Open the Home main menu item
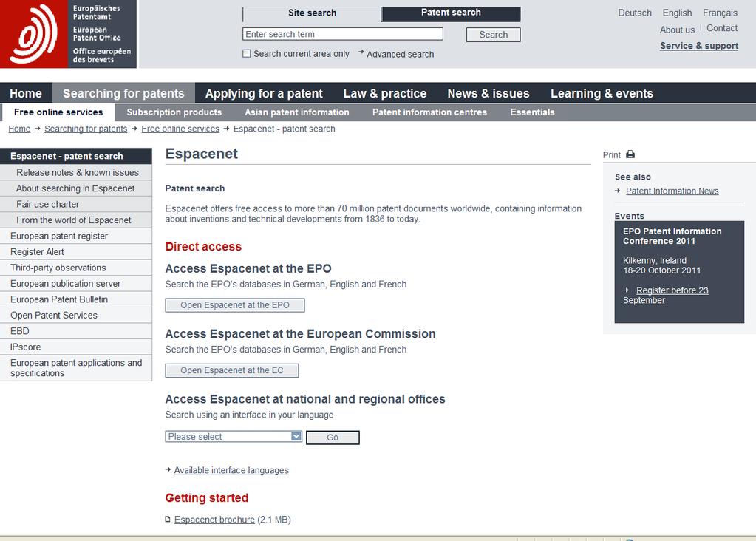This screenshot has width=756, height=541. coord(26,93)
